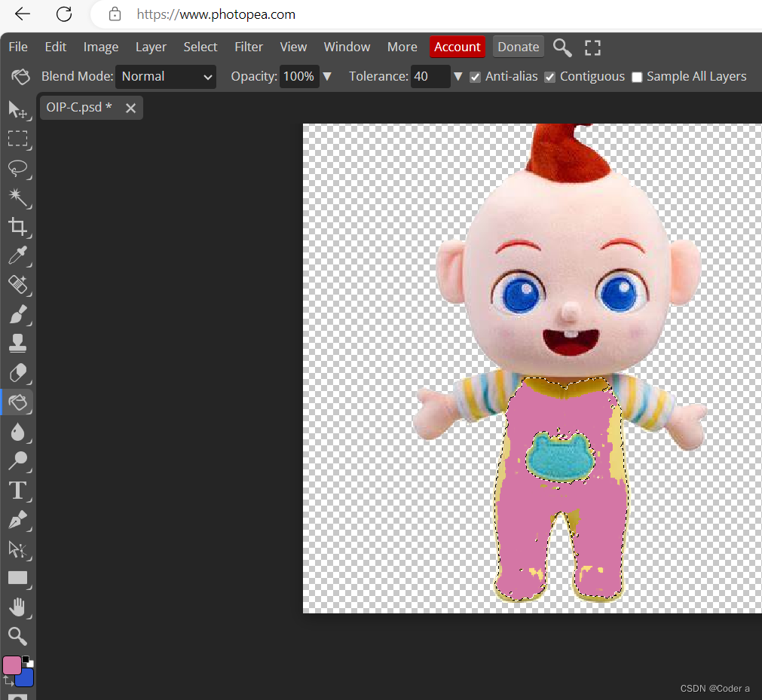The height and width of the screenshot is (700, 762).
Task: Open the Select menu
Action: pyautogui.click(x=200, y=47)
